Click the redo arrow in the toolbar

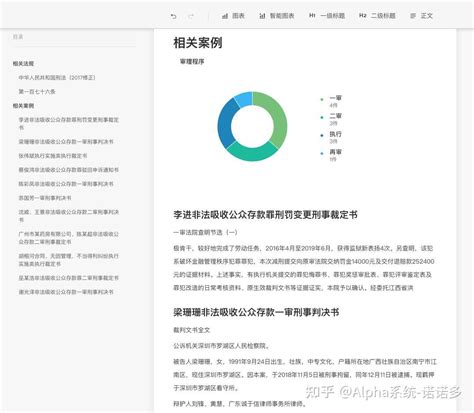[191, 16]
